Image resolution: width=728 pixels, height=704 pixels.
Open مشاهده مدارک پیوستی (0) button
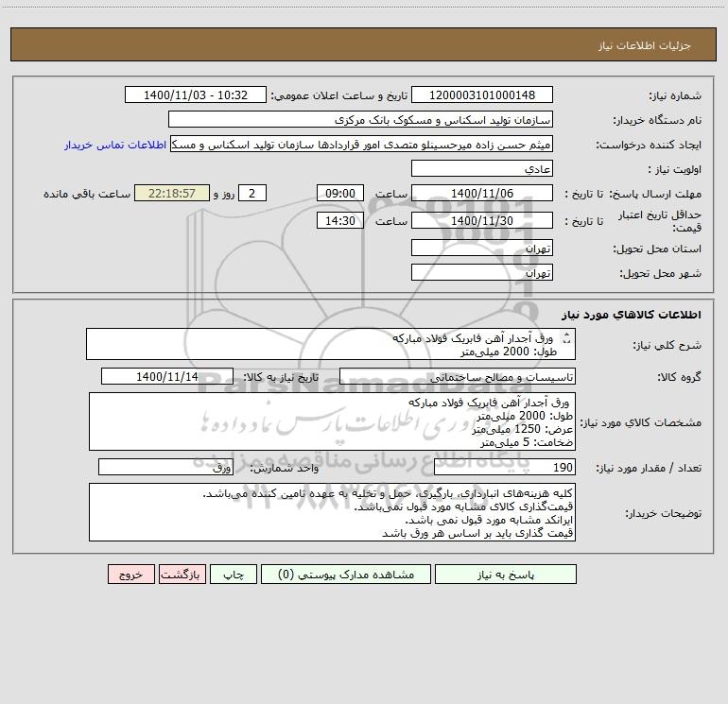[346, 574]
